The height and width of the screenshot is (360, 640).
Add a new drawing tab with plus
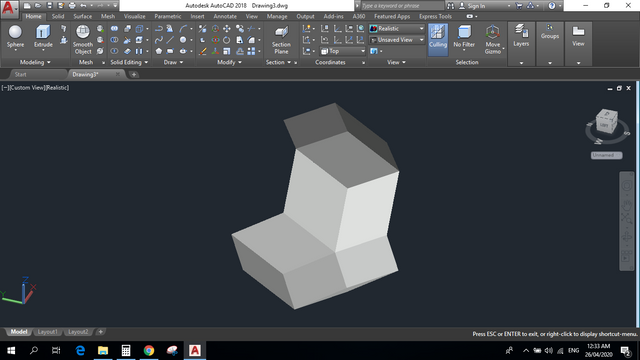134,74
